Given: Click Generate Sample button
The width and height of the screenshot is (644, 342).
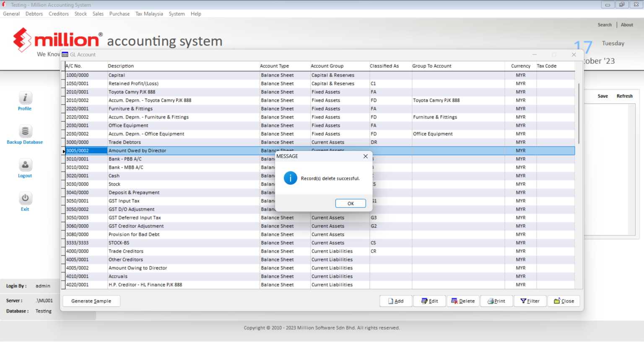Looking at the screenshot, I should coord(91,301).
